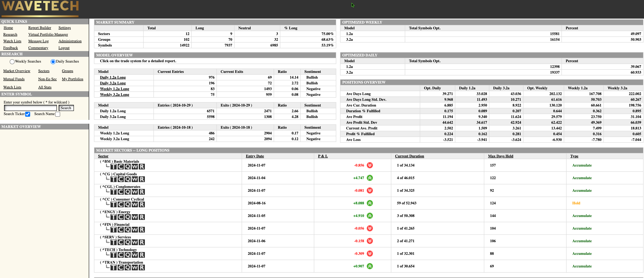The width and height of the screenshot is (644, 278).
Task: Click the R icon under Energy
Action: tap(142, 217)
